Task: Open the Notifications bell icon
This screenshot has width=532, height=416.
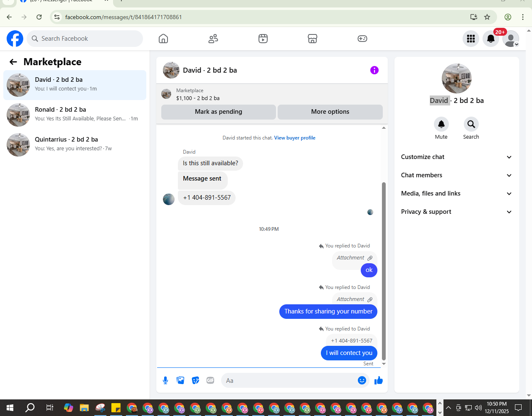Action: point(491,39)
